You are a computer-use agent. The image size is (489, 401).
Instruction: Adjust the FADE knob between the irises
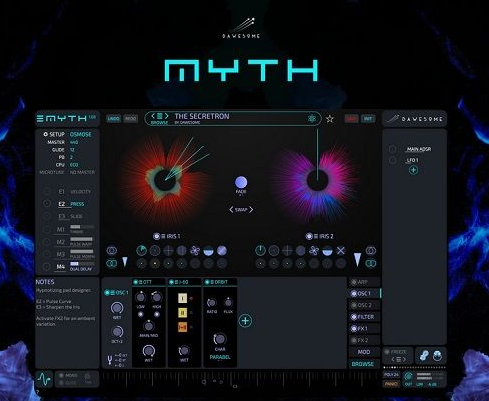[x=241, y=182]
